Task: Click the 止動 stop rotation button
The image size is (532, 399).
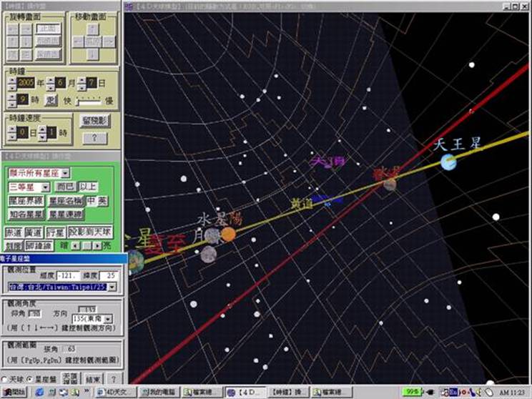Action: pyautogui.click(x=48, y=29)
